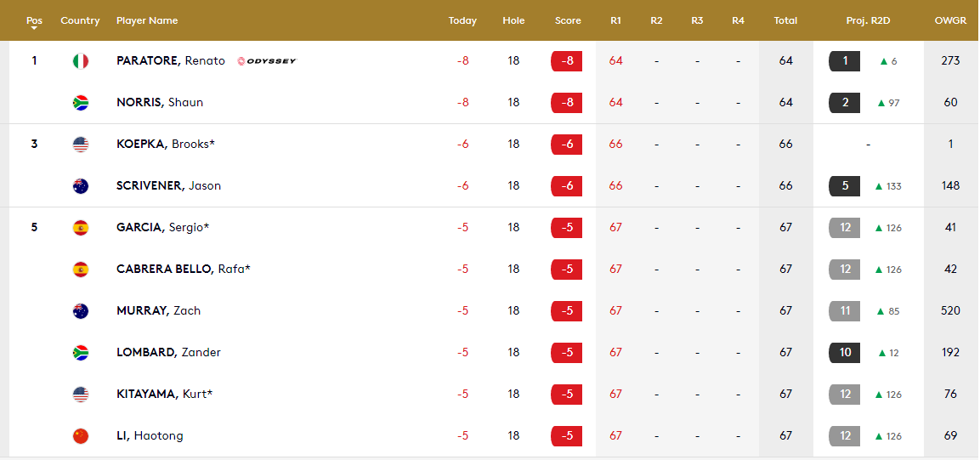Open Brooks Koepka's player profile
The width and height of the screenshot is (980, 460).
click(166, 145)
